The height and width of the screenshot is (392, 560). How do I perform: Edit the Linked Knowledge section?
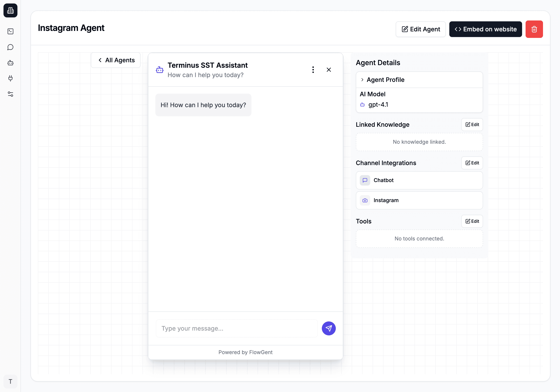pos(472,124)
